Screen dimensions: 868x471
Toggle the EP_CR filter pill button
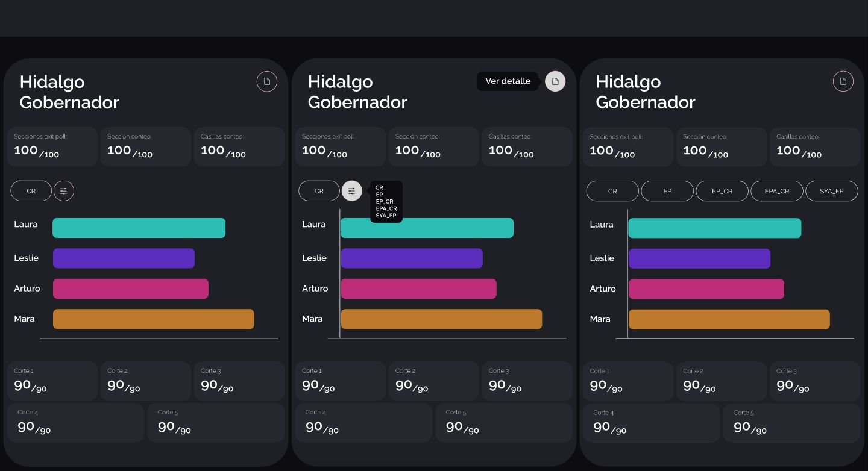coord(722,191)
